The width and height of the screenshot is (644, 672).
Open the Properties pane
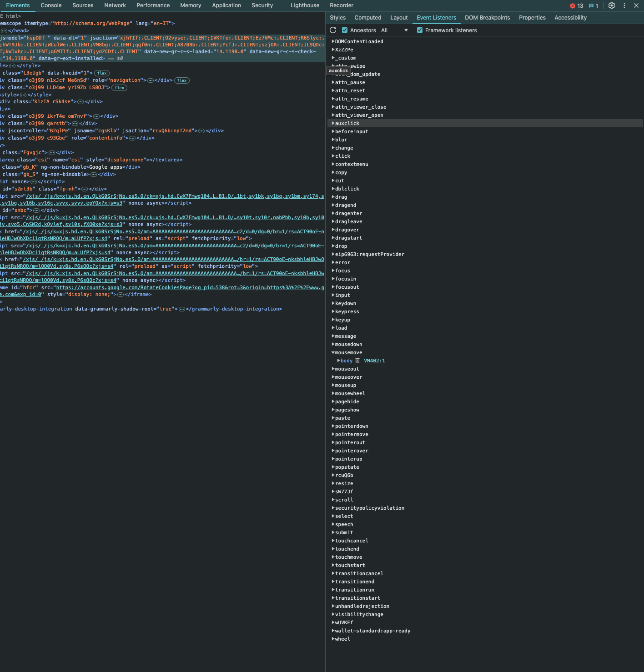532,18
